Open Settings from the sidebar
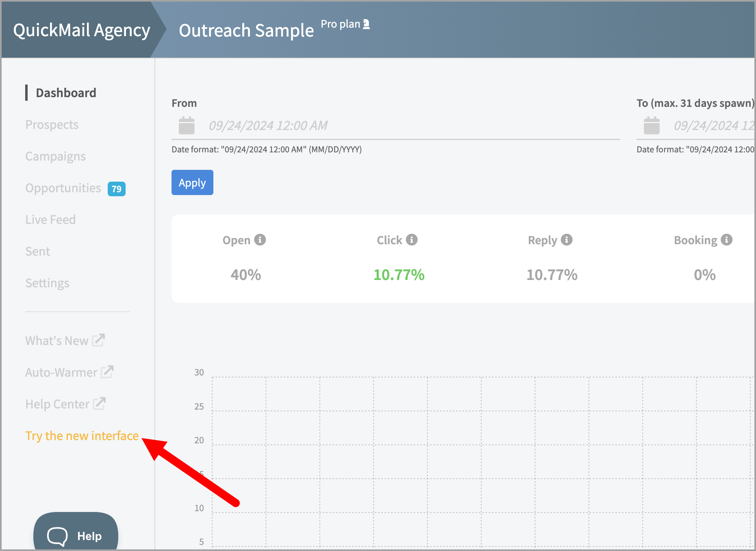Viewport: 756px width, 551px height. (47, 283)
